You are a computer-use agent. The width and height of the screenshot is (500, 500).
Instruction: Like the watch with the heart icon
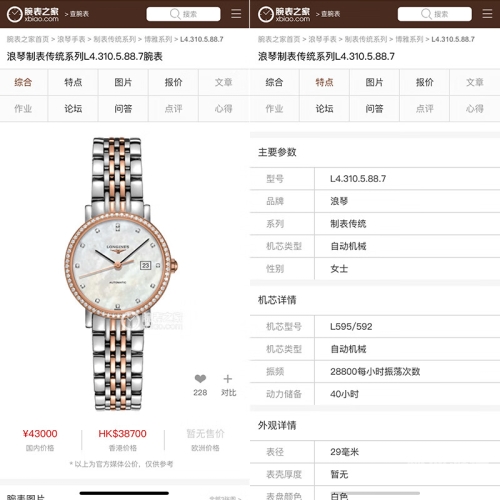click(200, 379)
